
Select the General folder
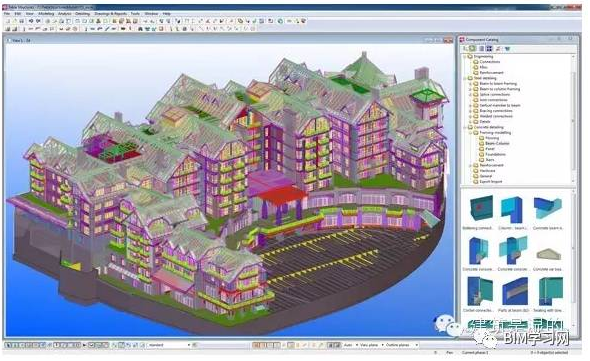coord(485,176)
